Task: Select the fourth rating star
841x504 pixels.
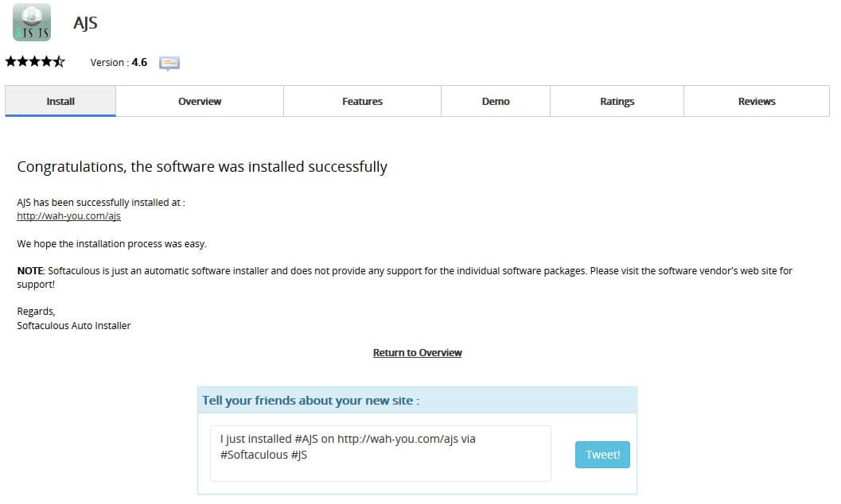Action: click(47, 62)
